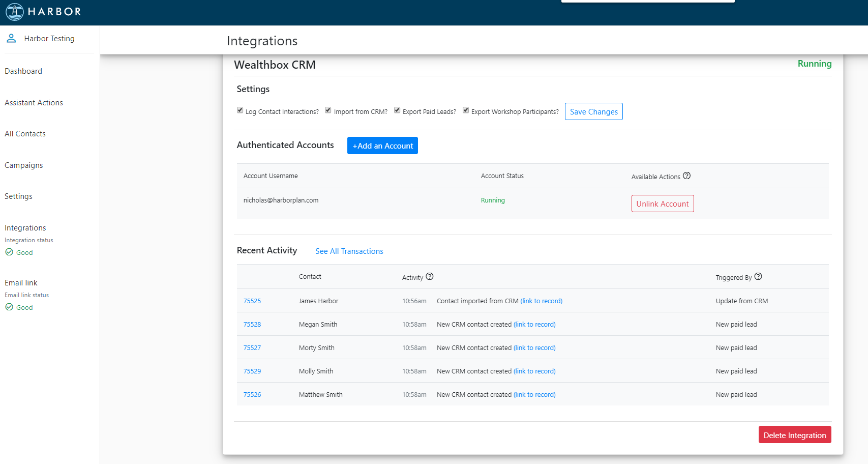Image resolution: width=868 pixels, height=464 pixels.
Task: Select Integrations in the sidebar
Action: 25,228
